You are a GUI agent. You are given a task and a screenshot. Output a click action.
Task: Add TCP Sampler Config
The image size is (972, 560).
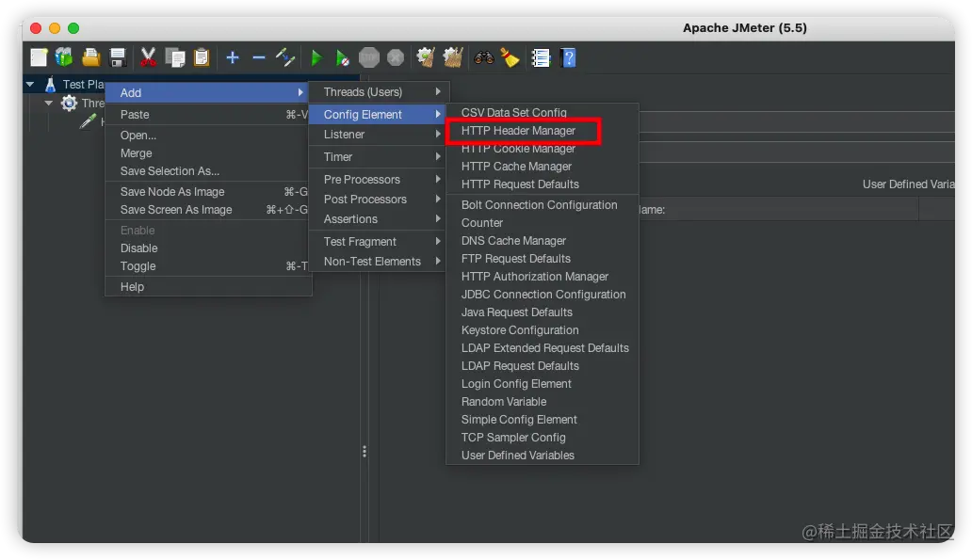(542, 438)
